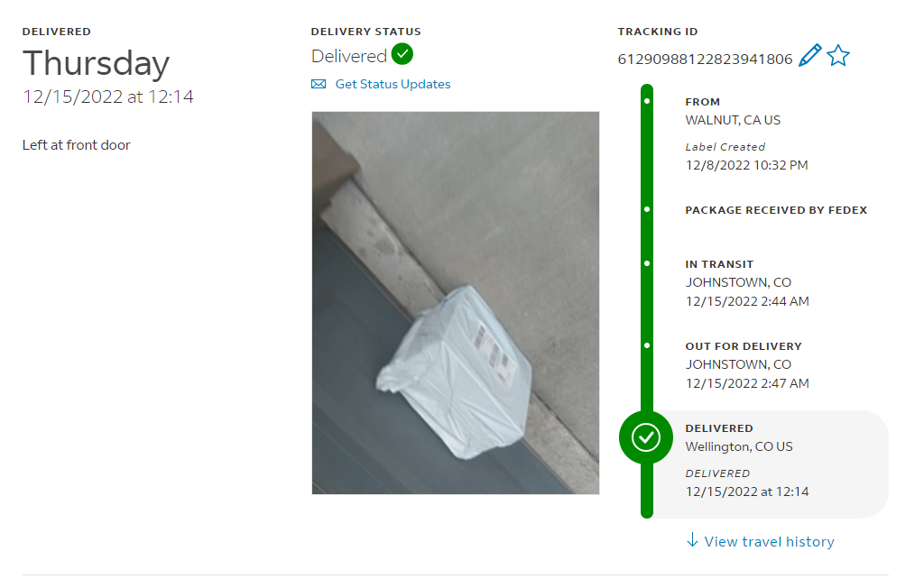The width and height of the screenshot is (924, 588).
Task: Click the Thursday delivery date heading
Action: 96,64
